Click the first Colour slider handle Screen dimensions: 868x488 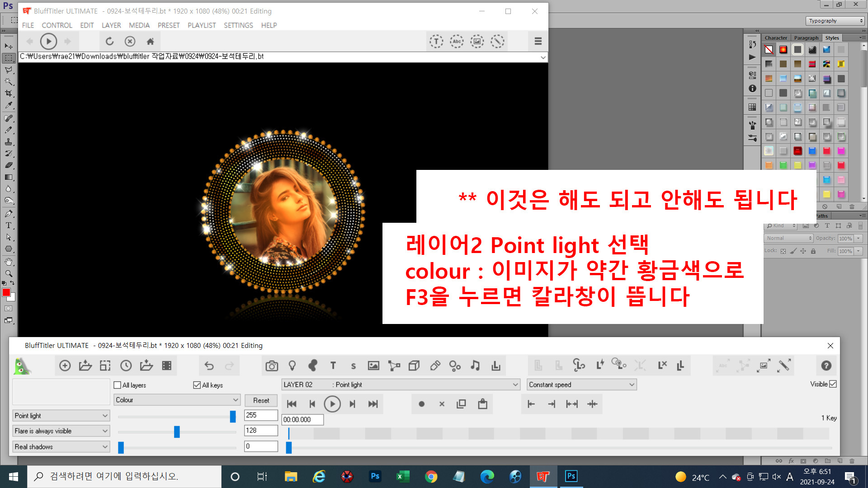[233, 416]
